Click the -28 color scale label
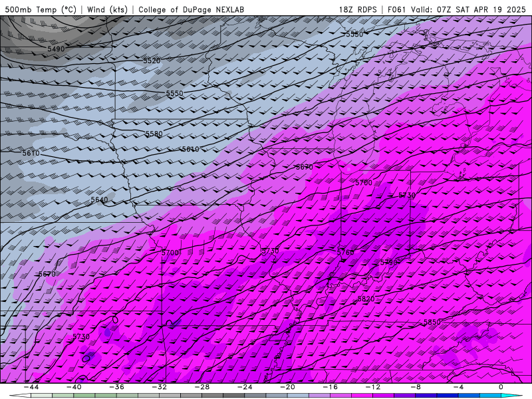 [x=202, y=387]
